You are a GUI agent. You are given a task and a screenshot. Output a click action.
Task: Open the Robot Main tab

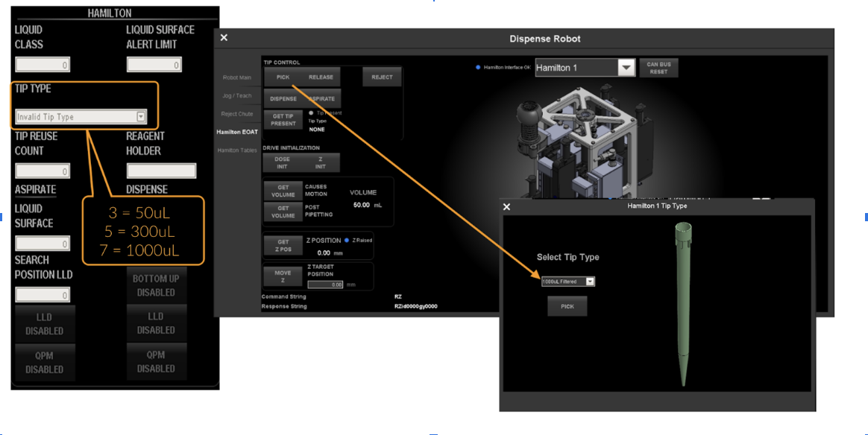[237, 77]
